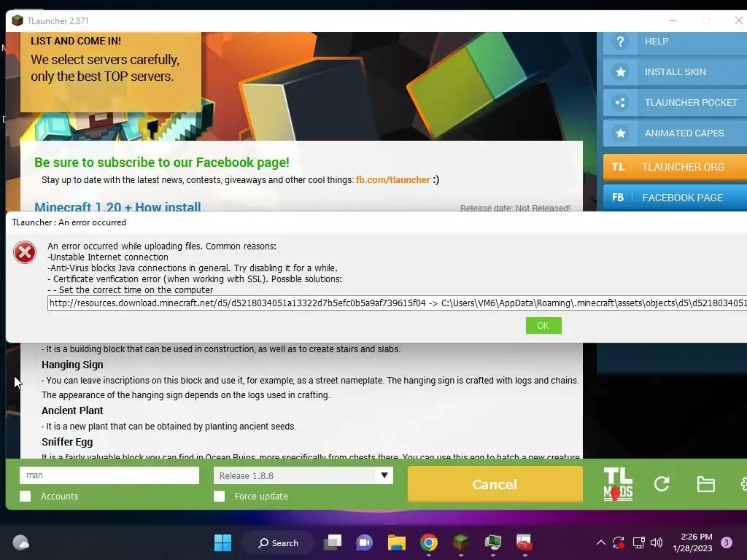
Task: Open TLAUNCHER POCKET sidebar item
Action: pos(675,102)
